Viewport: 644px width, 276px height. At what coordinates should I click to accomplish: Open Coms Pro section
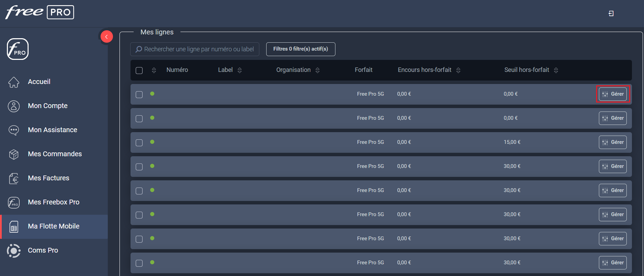[x=43, y=250]
